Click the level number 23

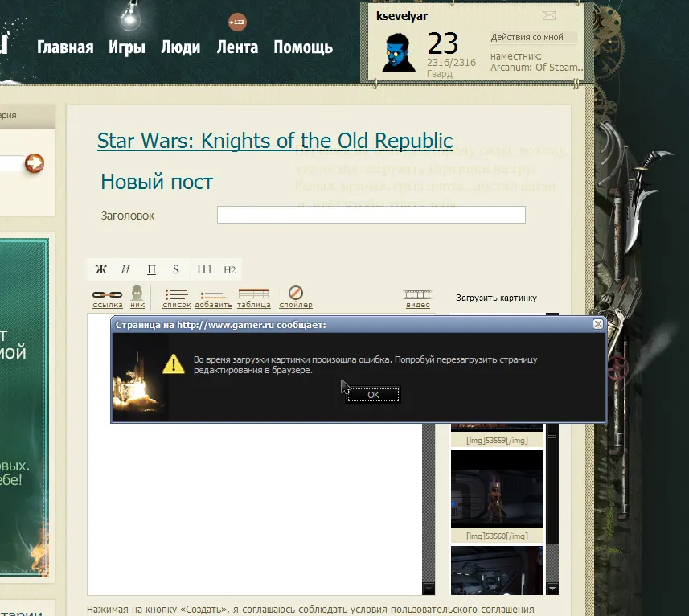pos(442,43)
